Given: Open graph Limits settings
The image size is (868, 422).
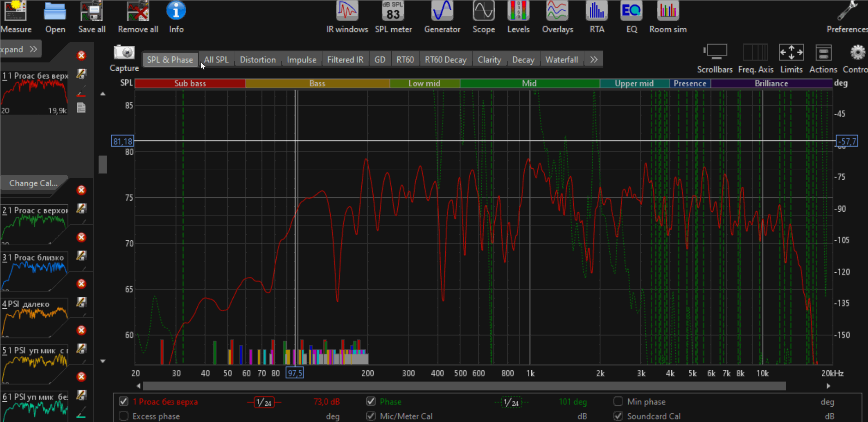Looking at the screenshot, I should (x=791, y=59).
